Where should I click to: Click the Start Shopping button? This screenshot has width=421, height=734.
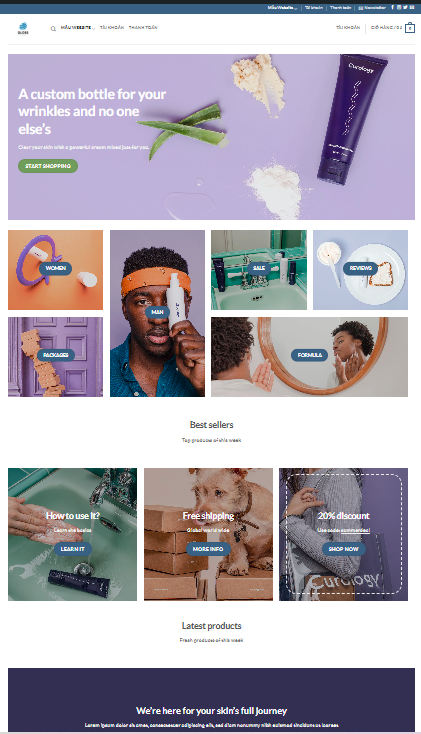48,166
